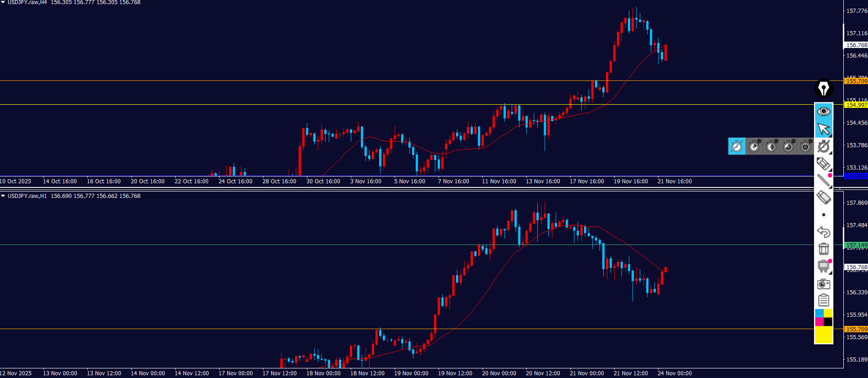Screen dimensions: 868x378
Task: Expand the USDJPY.raw,H1 chart title arrow
Action: point(3,196)
